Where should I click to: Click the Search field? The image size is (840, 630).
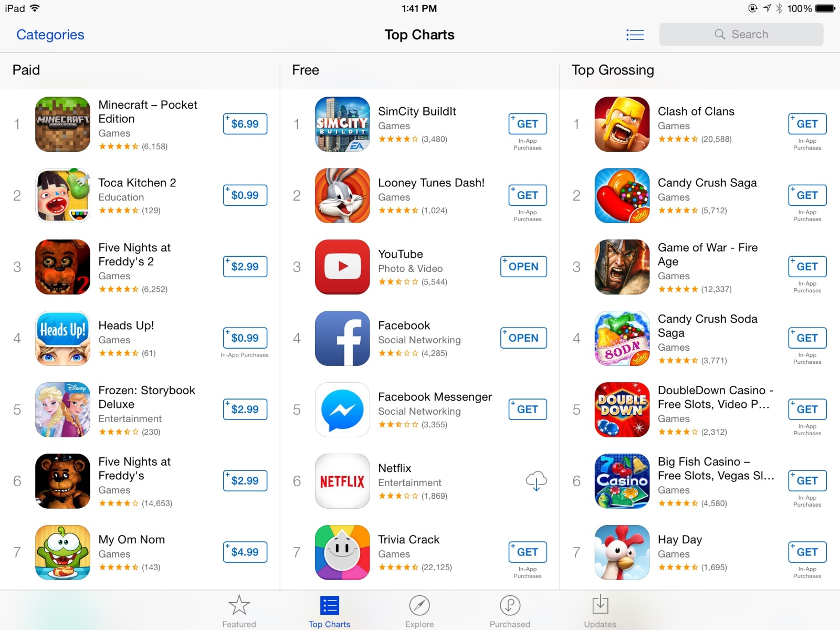[x=741, y=35]
